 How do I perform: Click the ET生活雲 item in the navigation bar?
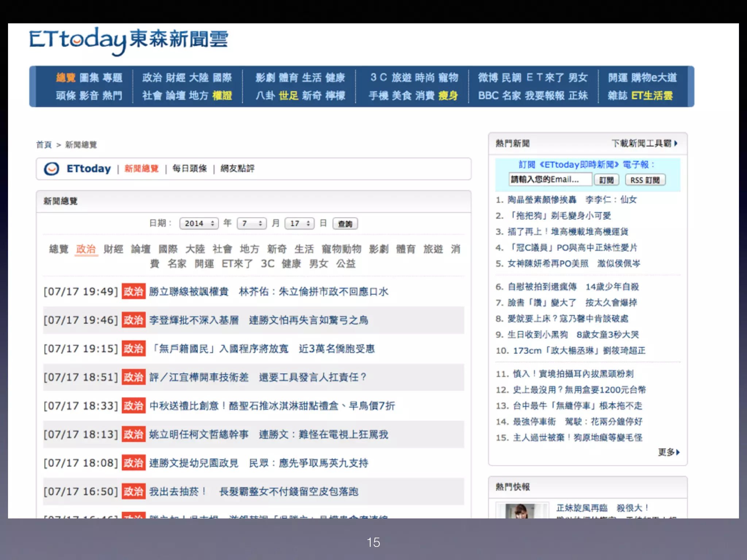click(x=652, y=96)
